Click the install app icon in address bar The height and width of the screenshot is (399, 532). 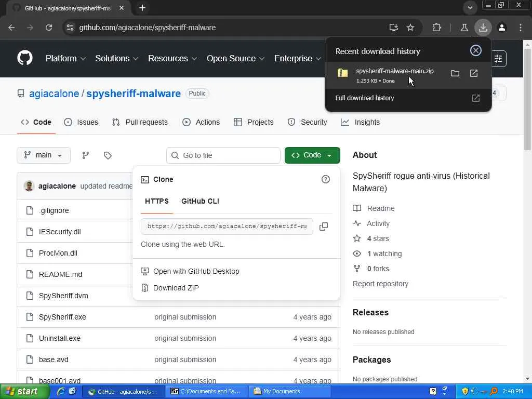pyautogui.click(x=394, y=28)
